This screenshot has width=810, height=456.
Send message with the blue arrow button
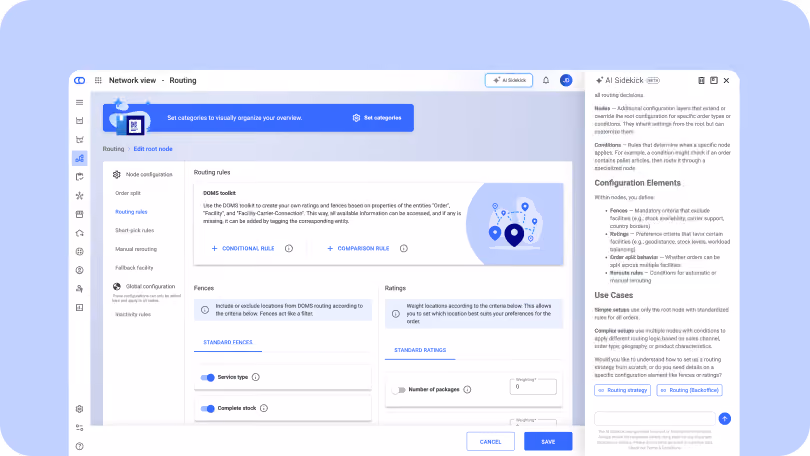(725, 419)
